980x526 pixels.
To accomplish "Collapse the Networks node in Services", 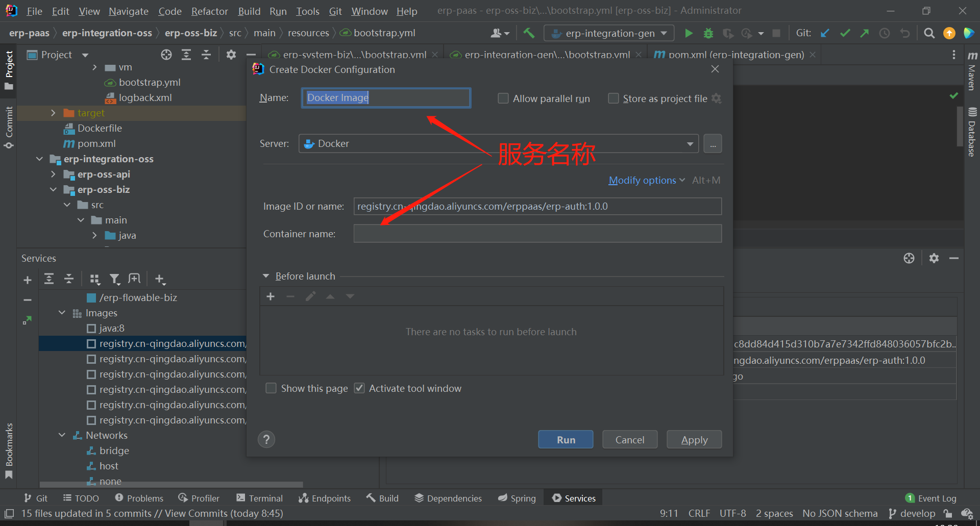I will point(62,435).
